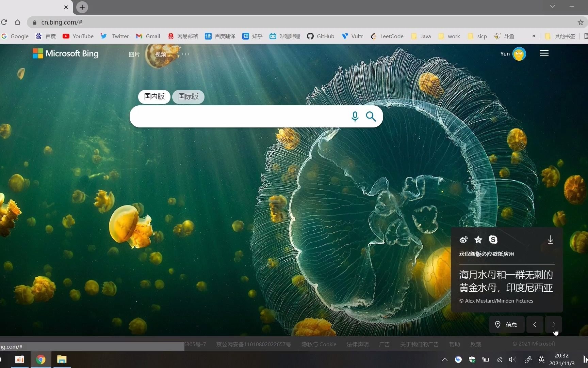The height and width of the screenshot is (368, 588).
Task: Open the Yun account avatar
Action: 519,54
